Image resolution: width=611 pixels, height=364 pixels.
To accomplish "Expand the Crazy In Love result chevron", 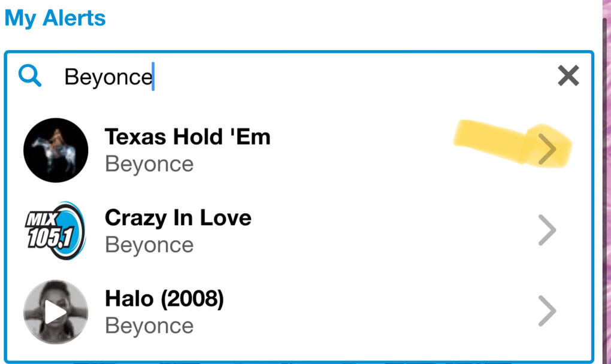I will (x=547, y=230).
